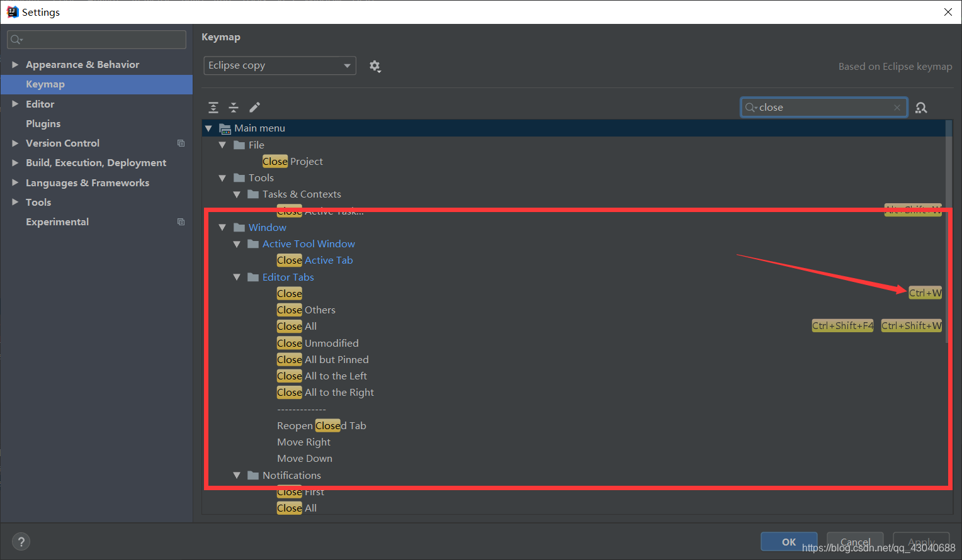Select the Close action under Editor Tabs
This screenshot has height=560, width=962.
(x=290, y=294)
